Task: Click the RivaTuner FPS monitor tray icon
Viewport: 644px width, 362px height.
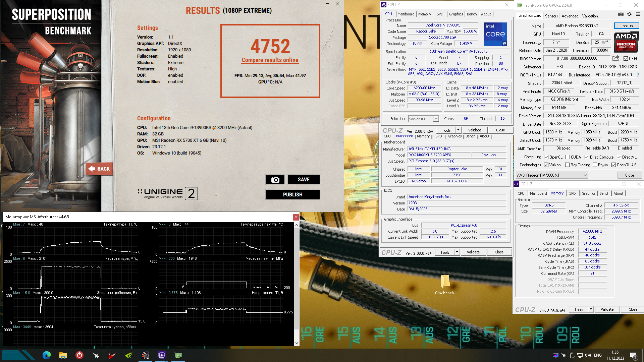Action: tap(555, 355)
